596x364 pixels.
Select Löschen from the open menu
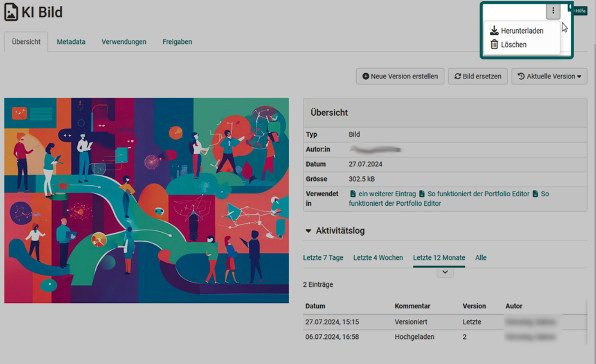(513, 44)
